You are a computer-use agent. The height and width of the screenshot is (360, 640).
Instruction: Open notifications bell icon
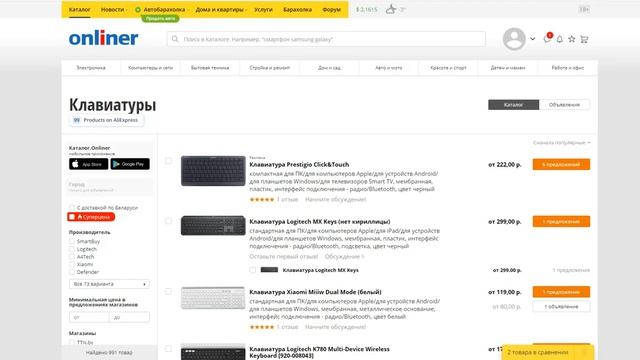pos(560,39)
